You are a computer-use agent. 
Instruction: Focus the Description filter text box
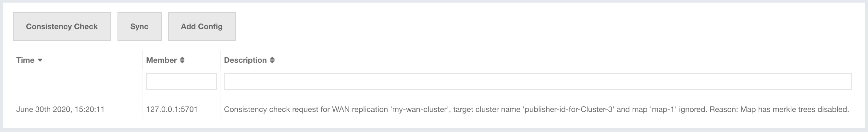[538, 82]
